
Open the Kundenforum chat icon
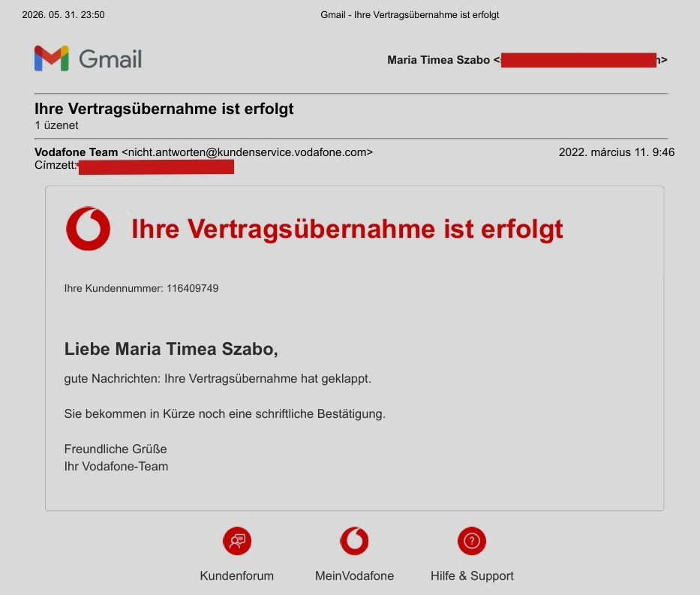(237, 541)
